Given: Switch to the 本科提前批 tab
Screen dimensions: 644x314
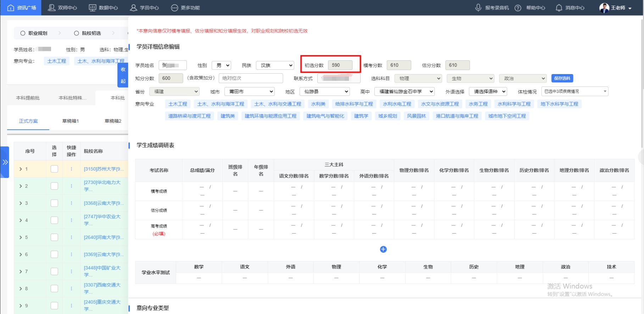Looking at the screenshot, I should [28, 98].
